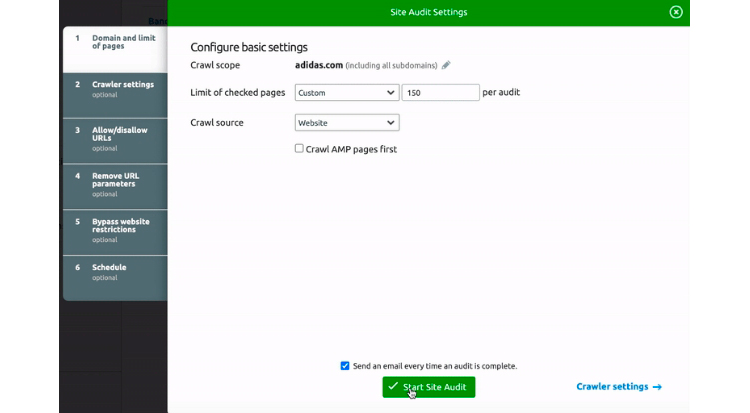750x413 pixels.
Task: Go to Crawler settings step in sidebar
Action: click(114, 88)
